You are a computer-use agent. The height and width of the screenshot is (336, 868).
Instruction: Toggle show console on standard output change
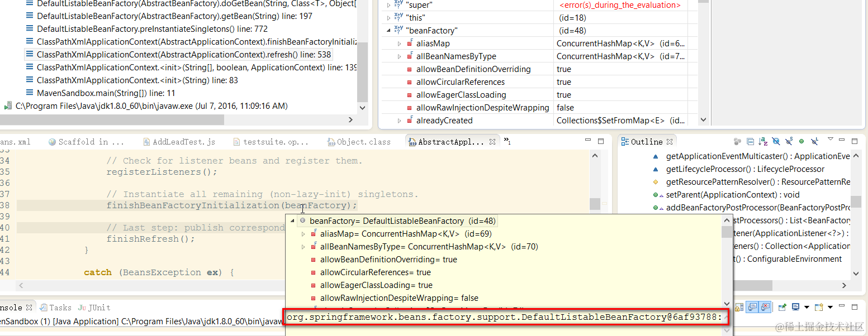click(752, 307)
